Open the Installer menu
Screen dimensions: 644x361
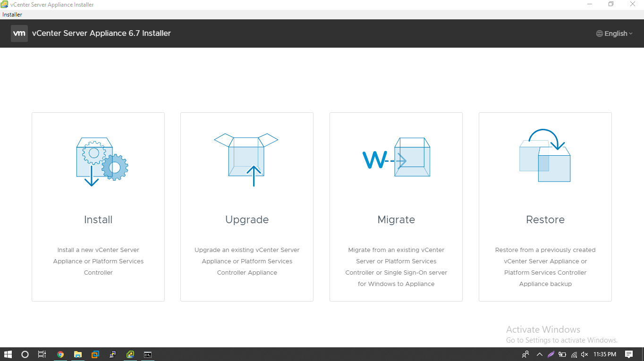[12, 15]
